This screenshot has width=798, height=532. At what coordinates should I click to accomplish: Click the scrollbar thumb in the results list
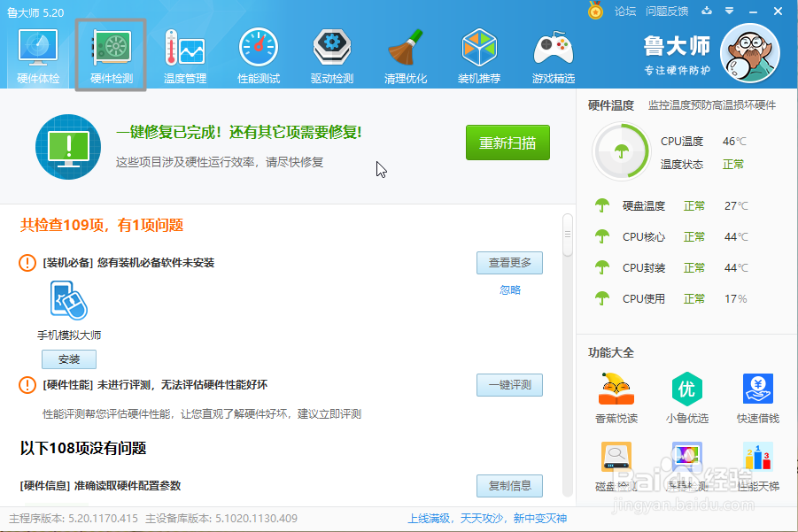point(568,235)
